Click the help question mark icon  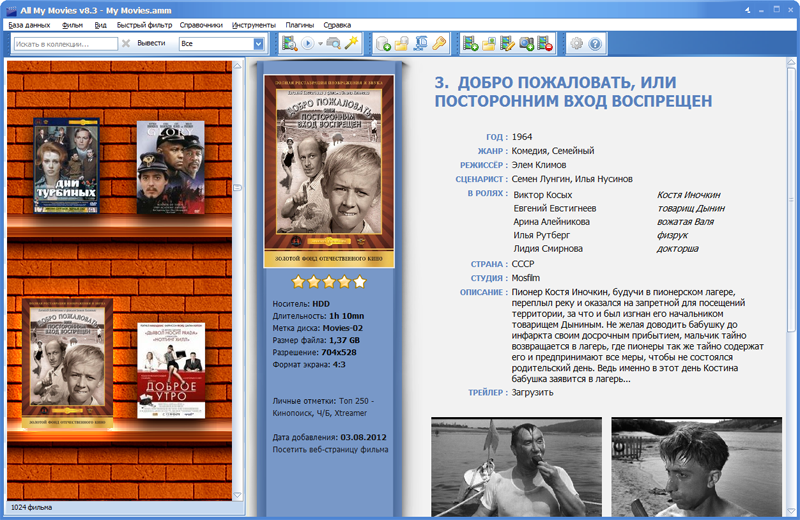click(595, 44)
